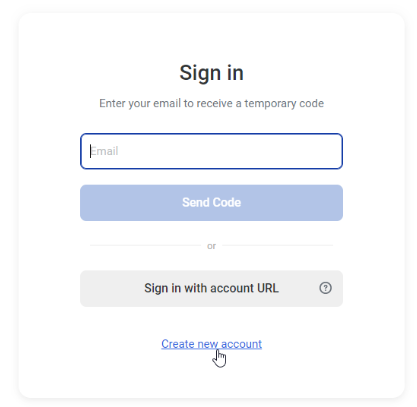Select the "Enter your email" subtitle line
This screenshot has height=407, width=417.
[x=211, y=103]
